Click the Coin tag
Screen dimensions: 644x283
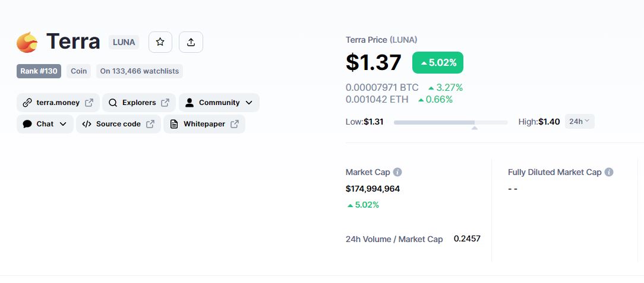click(x=79, y=71)
